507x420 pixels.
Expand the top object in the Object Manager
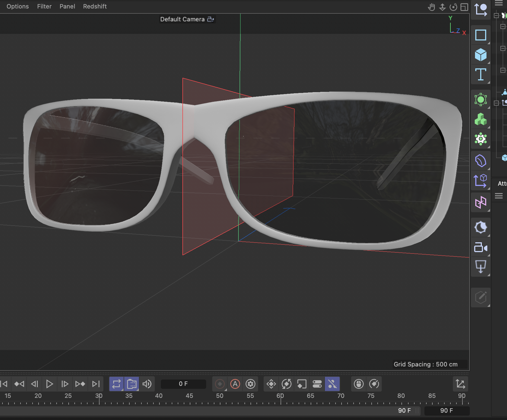point(496,15)
